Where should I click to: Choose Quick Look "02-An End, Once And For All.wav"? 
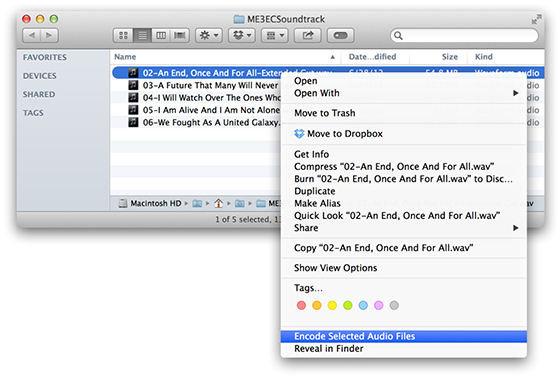tap(404, 216)
